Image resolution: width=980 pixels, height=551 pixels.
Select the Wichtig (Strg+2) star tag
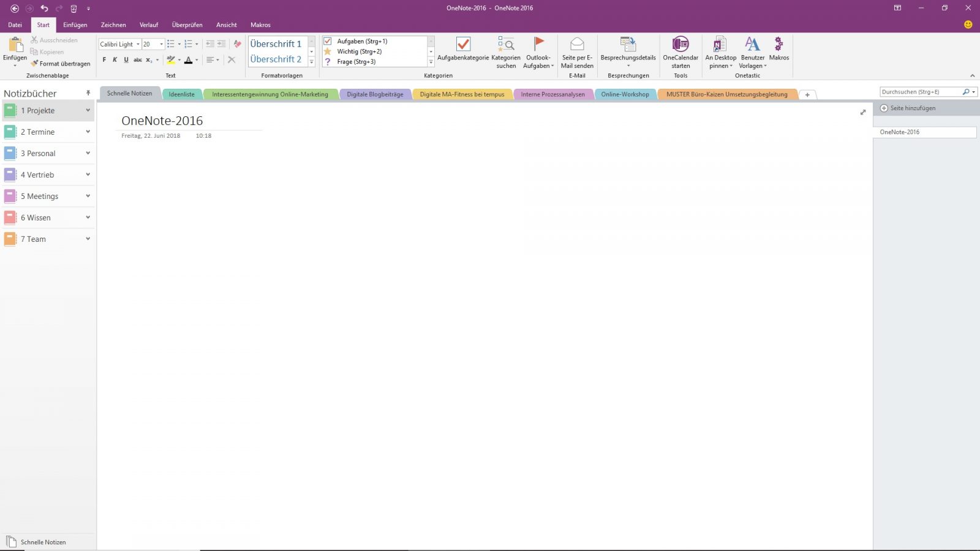click(x=328, y=51)
